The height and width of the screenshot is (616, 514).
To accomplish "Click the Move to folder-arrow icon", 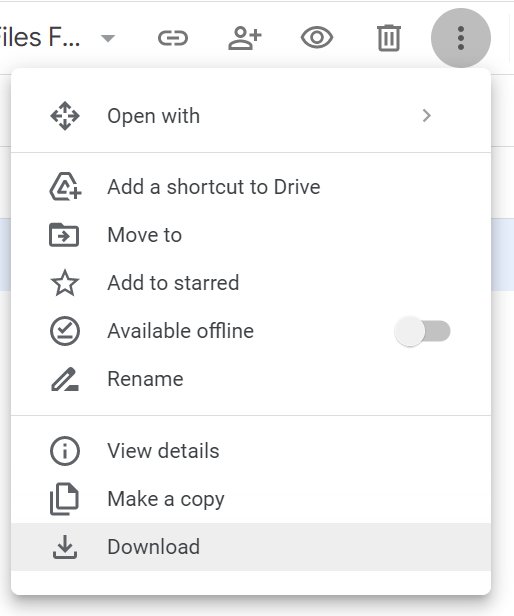I will (x=64, y=235).
